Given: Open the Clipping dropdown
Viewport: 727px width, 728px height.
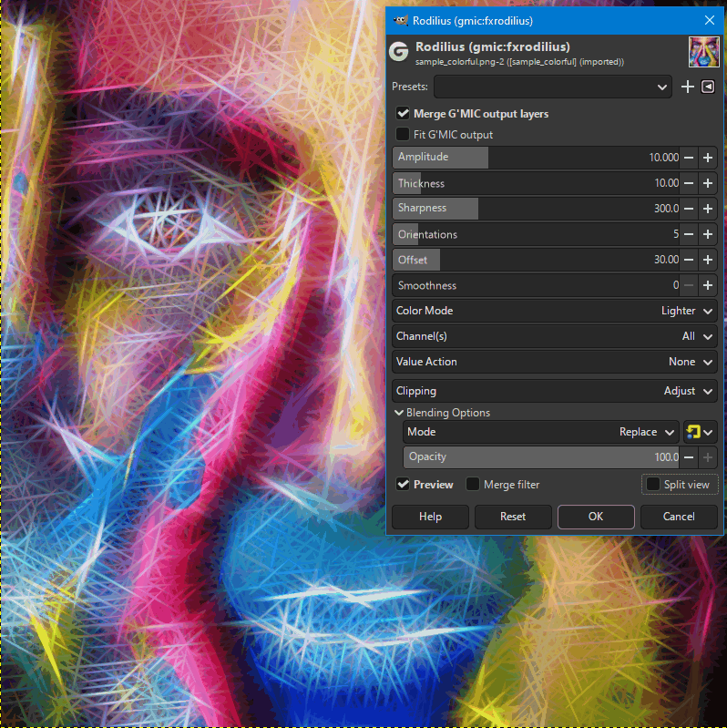Looking at the screenshot, I should pos(554,391).
